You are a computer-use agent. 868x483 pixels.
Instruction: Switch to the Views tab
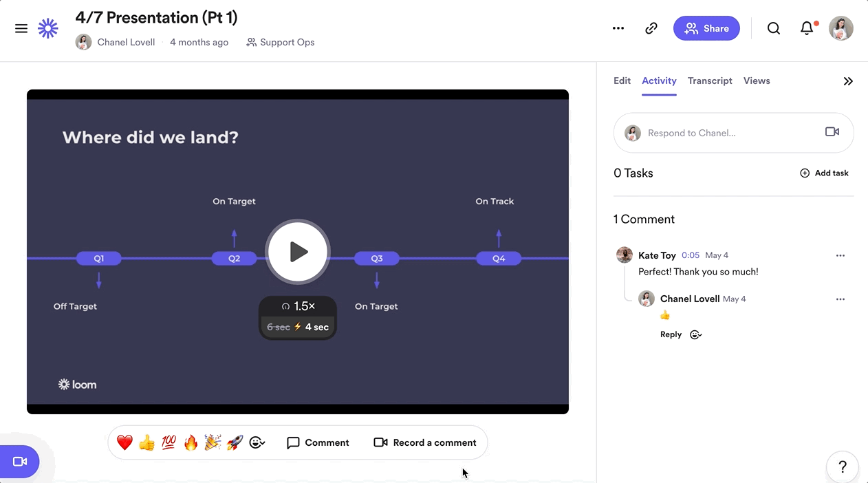757,81
